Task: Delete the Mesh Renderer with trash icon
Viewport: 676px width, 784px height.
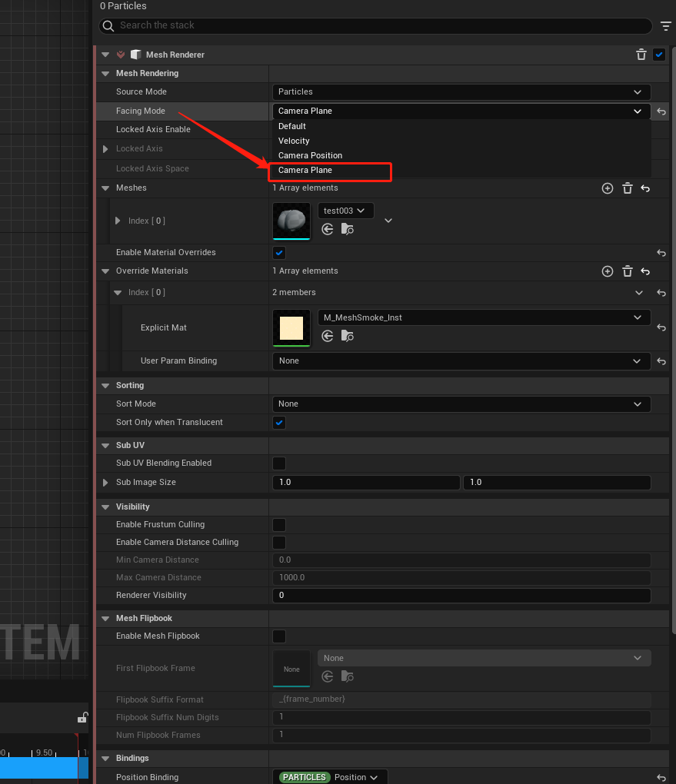Action: click(641, 55)
